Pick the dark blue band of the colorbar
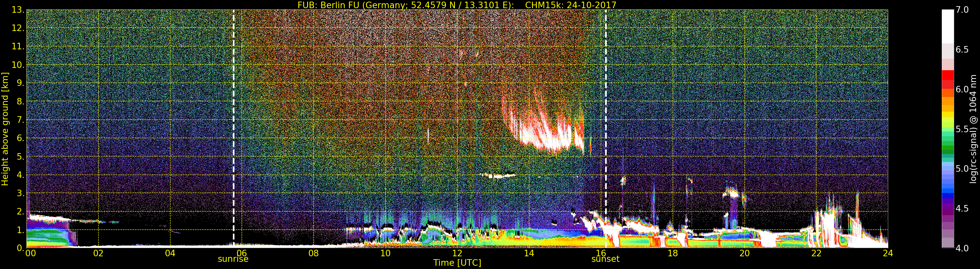 coord(948,196)
